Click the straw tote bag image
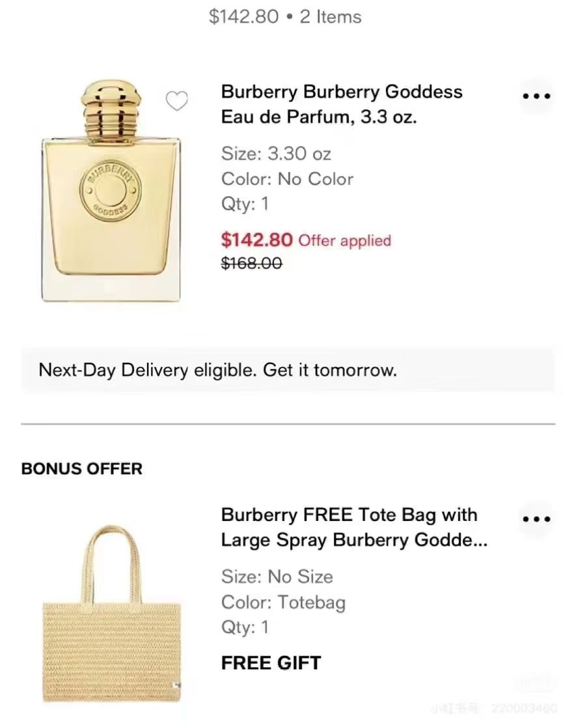The image size is (574, 728). [111, 615]
